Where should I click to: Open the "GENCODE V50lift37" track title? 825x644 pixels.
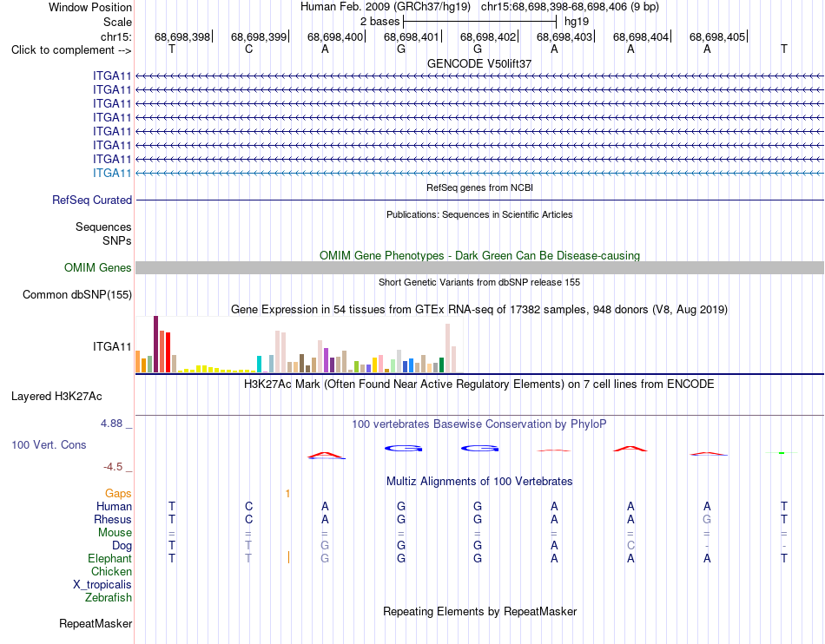pyautogui.click(x=479, y=63)
